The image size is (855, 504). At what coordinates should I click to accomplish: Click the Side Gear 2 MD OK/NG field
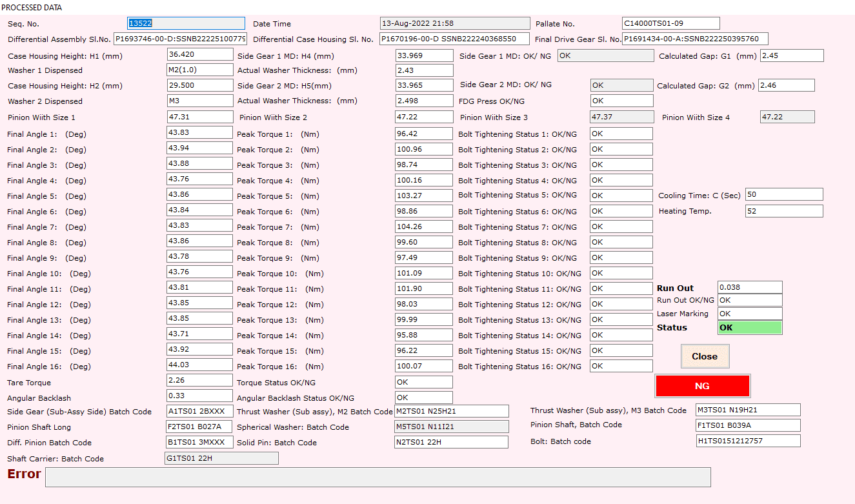(621, 85)
